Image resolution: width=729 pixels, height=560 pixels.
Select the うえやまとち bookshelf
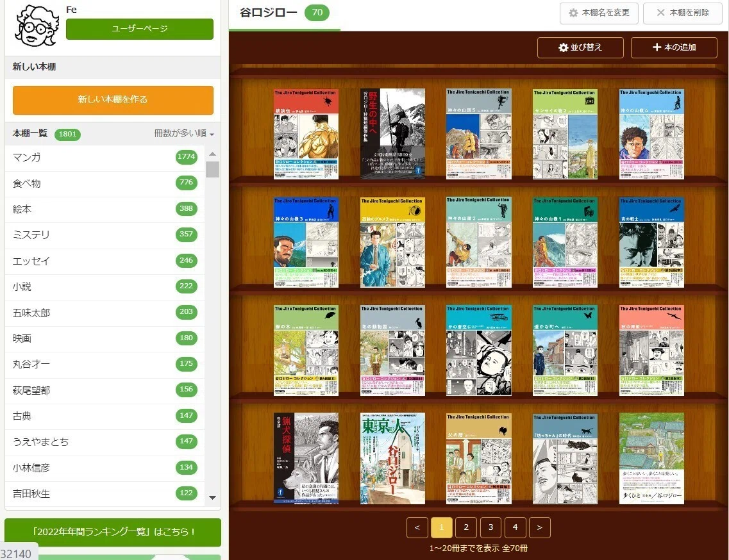(x=105, y=441)
